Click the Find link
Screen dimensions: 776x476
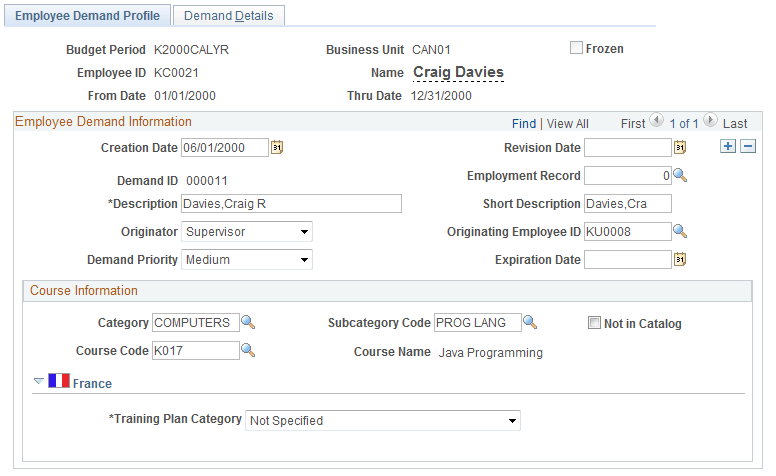[x=524, y=124]
